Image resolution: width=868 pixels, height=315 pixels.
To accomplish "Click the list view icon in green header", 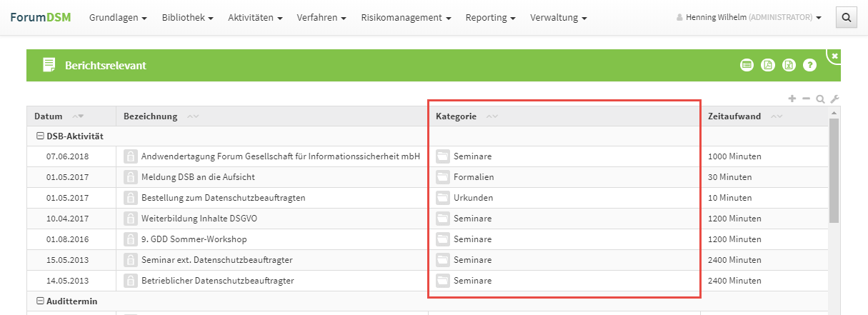I will coord(747,65).
